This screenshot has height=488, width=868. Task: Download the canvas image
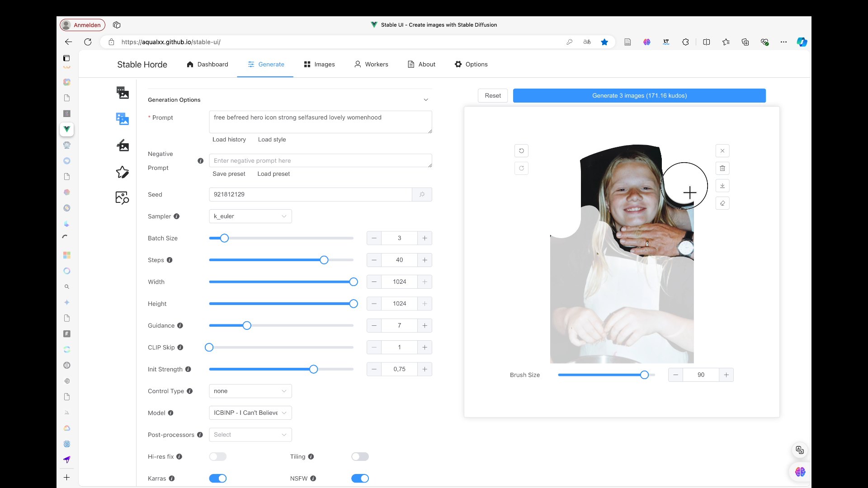(722, 186)
